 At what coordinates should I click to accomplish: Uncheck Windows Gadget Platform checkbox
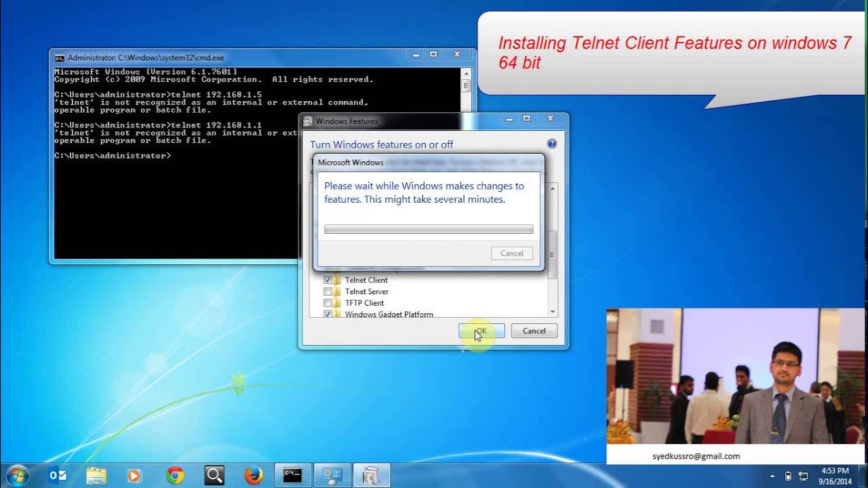328,314
